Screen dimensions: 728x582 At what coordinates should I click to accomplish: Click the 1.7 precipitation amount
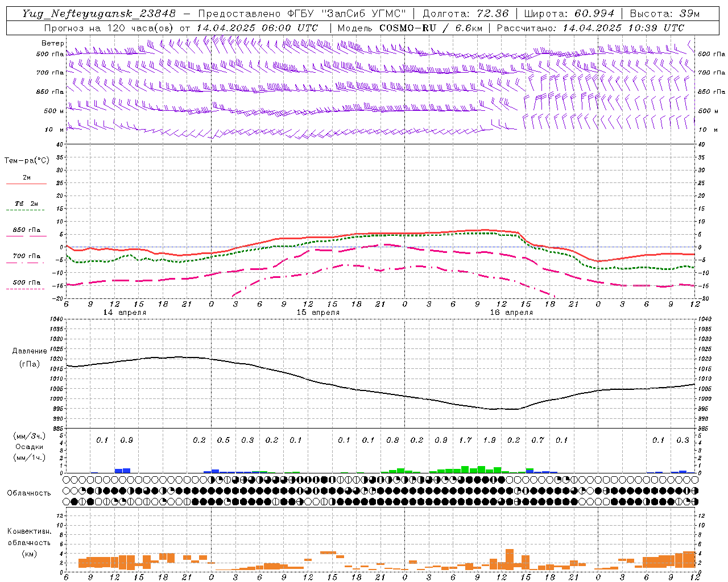(x=465, y=440)
